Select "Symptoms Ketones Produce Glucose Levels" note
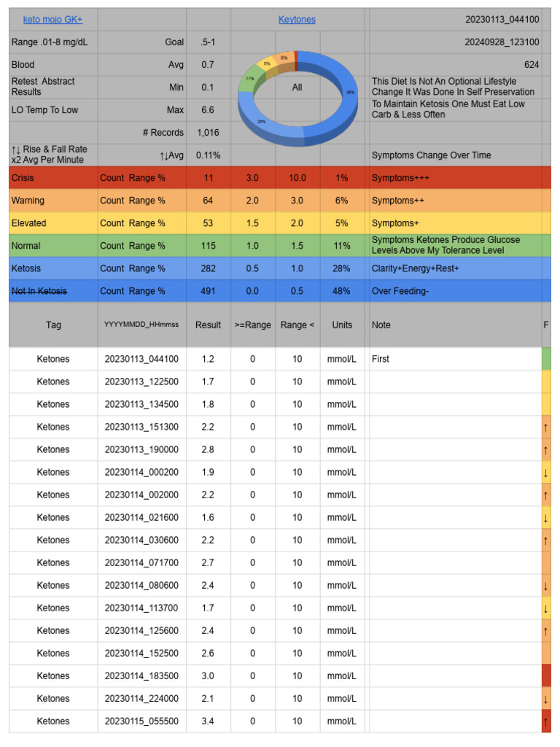This screenshot has height=747, width=560. point(456,245)
